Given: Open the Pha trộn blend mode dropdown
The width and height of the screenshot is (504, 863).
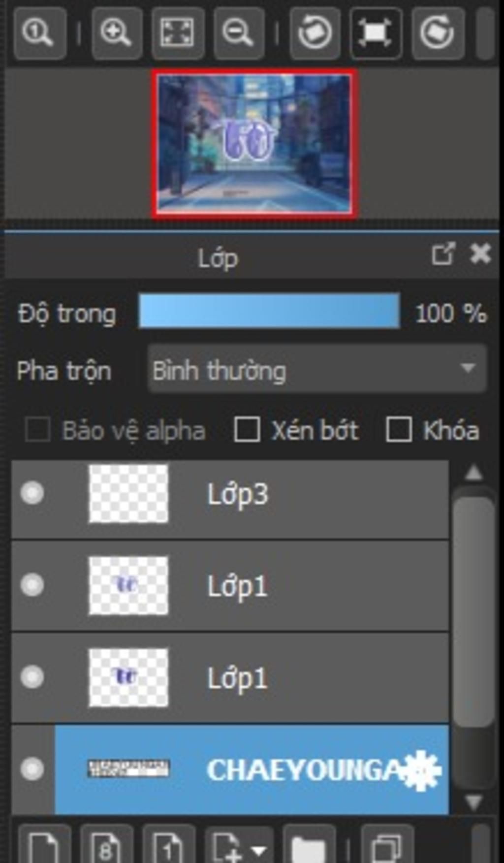Looking at the screenshot, I should (317, 370).
